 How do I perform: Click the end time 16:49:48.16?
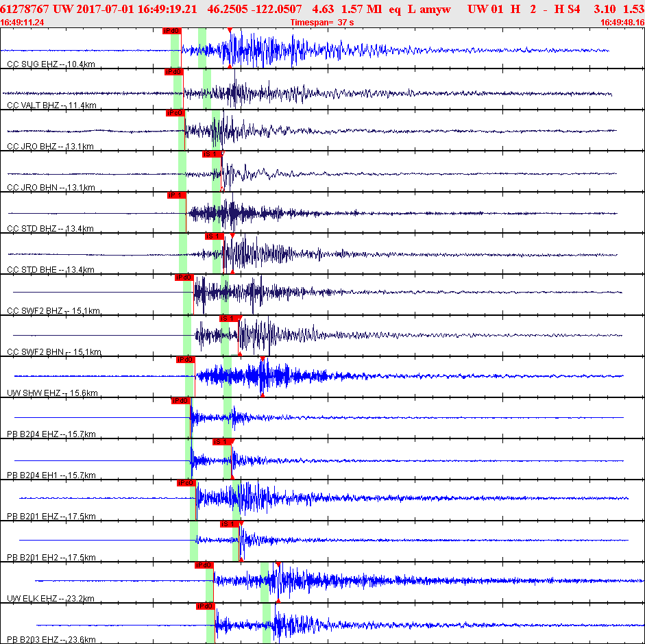622,23
